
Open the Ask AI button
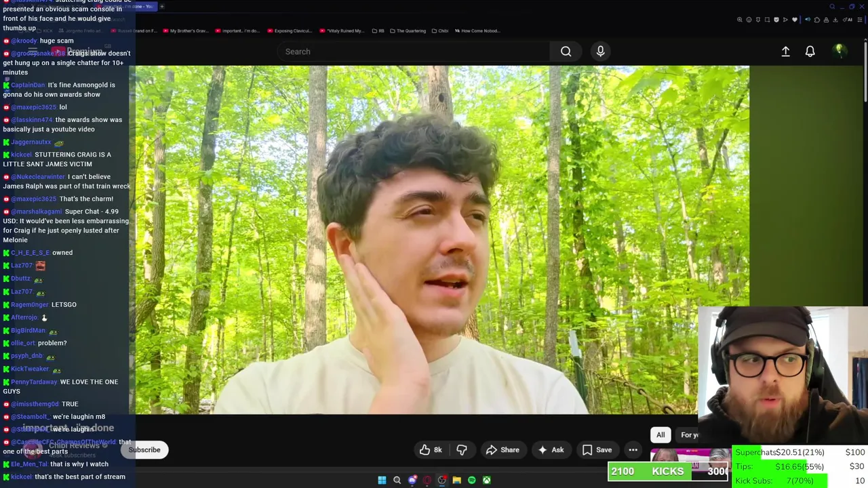551,450
